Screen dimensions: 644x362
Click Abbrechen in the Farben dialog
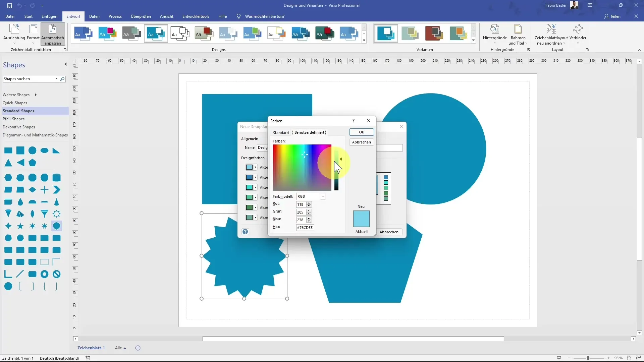coord(362,142)
